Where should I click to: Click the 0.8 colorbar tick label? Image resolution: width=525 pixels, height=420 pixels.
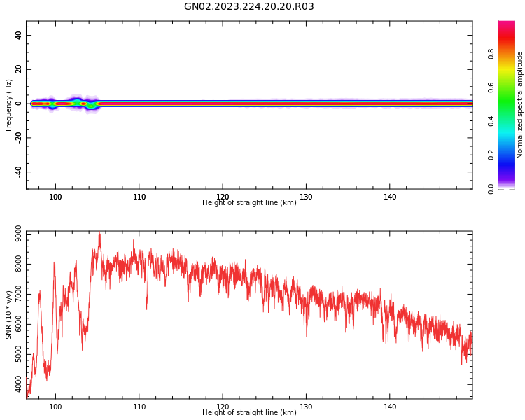tap(491, 54)
